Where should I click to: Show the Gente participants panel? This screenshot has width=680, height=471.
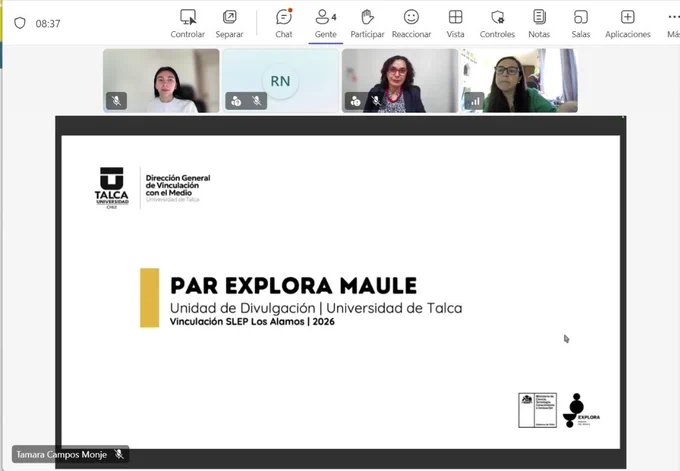(326, 24)
